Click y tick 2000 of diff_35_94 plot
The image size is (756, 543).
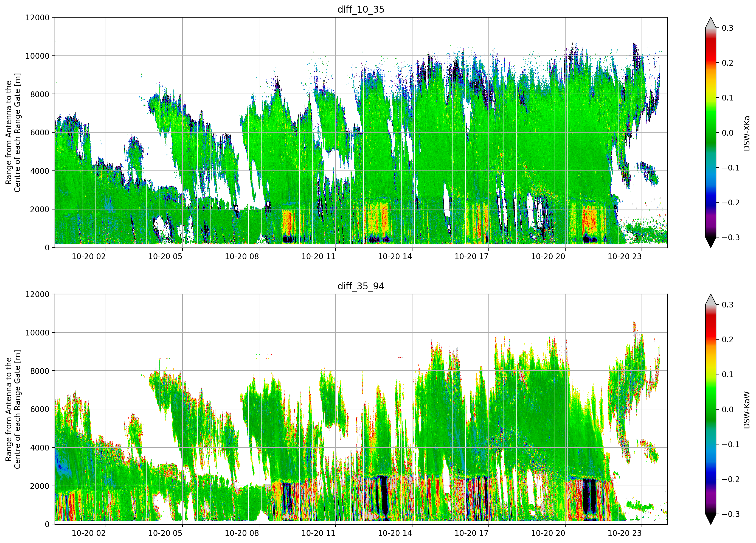pos(40,486)
